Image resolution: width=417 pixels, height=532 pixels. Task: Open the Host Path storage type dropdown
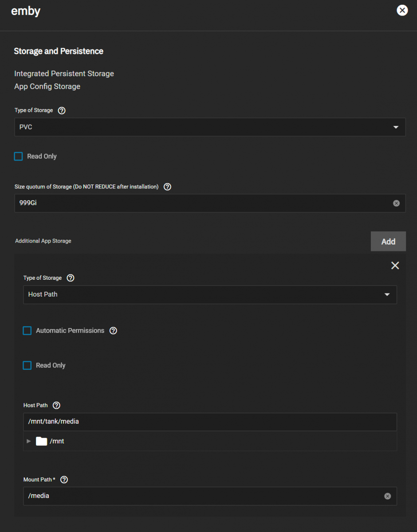point(210,294)
